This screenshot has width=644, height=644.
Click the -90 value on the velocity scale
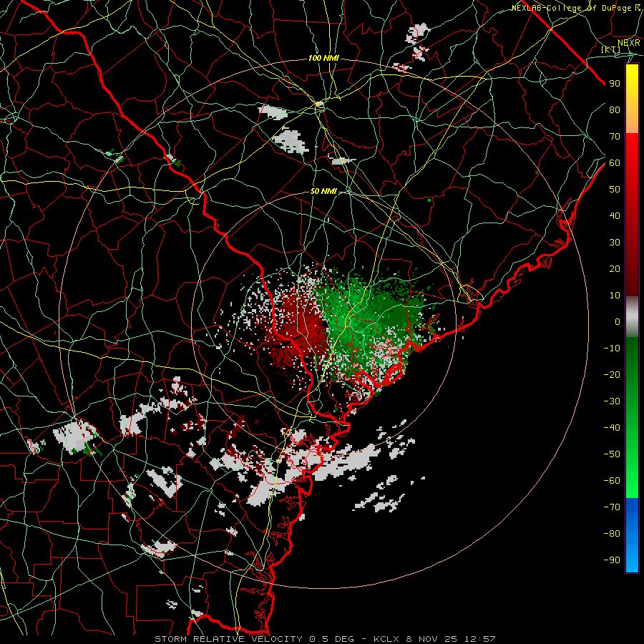[612, 560]
